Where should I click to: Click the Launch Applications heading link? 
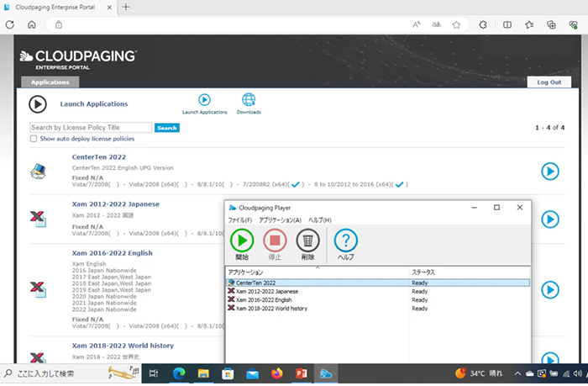point(94,104)
